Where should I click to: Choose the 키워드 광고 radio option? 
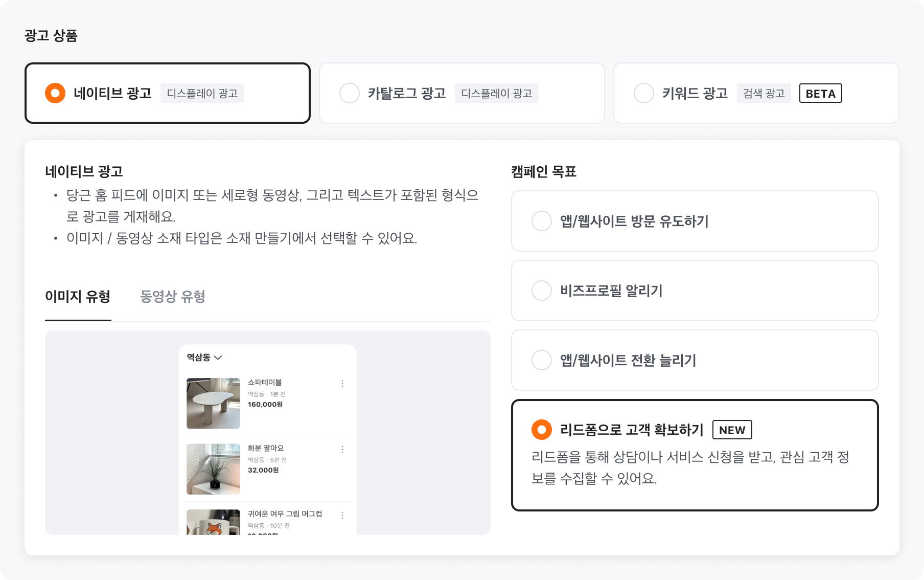click(x=644, y=93)
